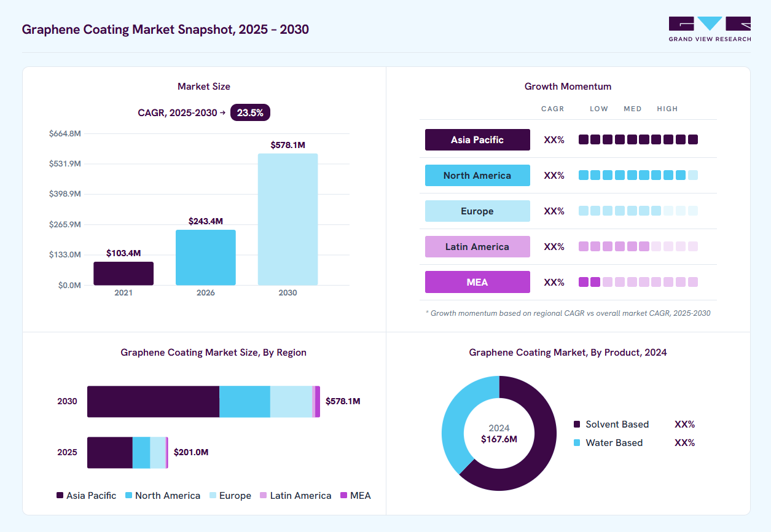Click the Market Size heading

pyautogui.click(x=204, y=87)
